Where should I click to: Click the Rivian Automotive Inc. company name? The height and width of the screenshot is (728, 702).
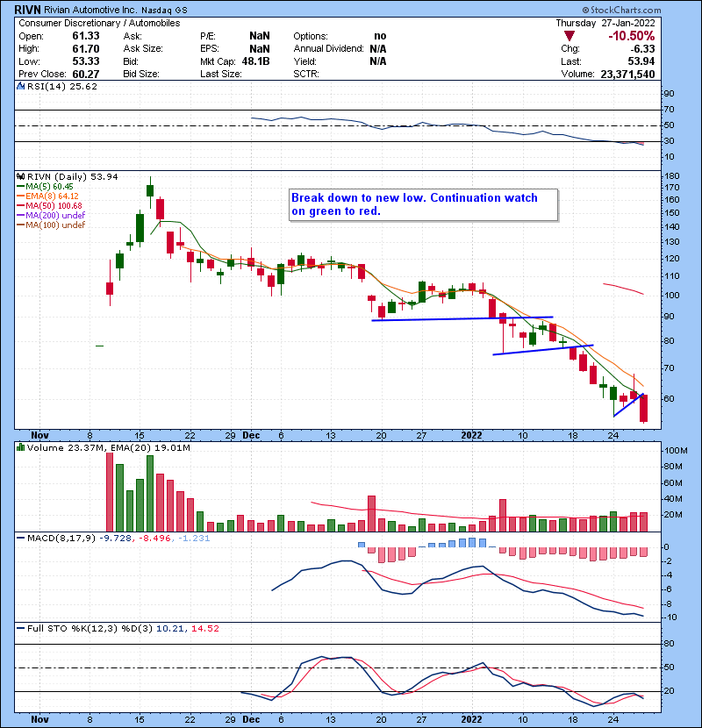(90, 10)
